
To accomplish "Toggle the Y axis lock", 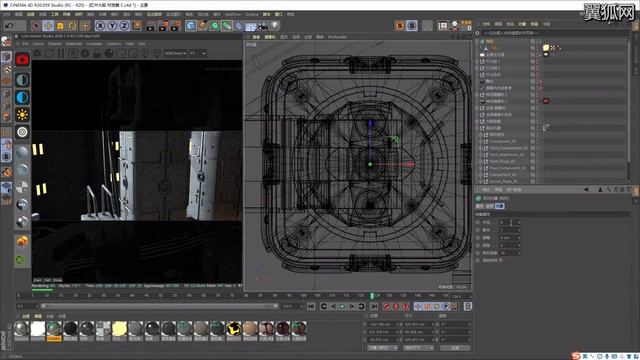I will (112, 26).
